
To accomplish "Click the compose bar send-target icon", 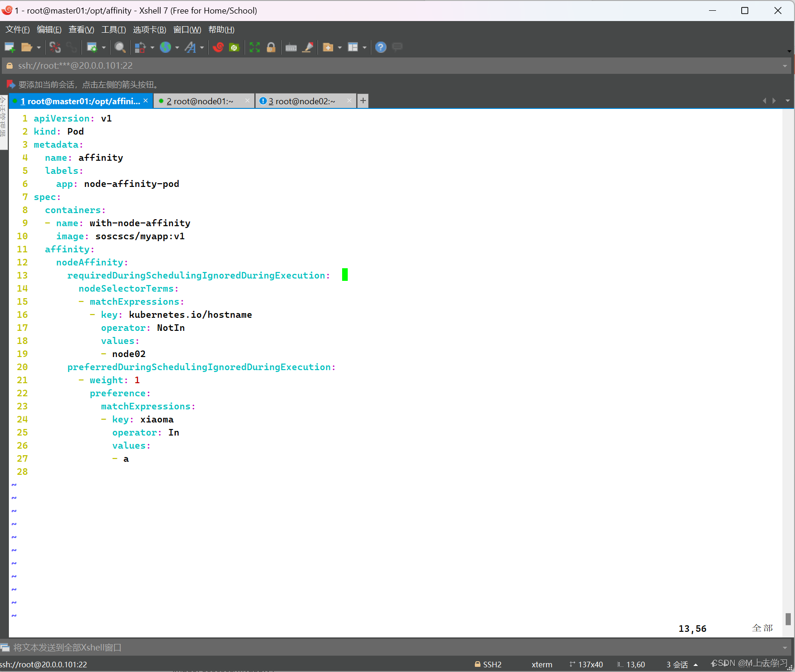I will pos(5,647).
